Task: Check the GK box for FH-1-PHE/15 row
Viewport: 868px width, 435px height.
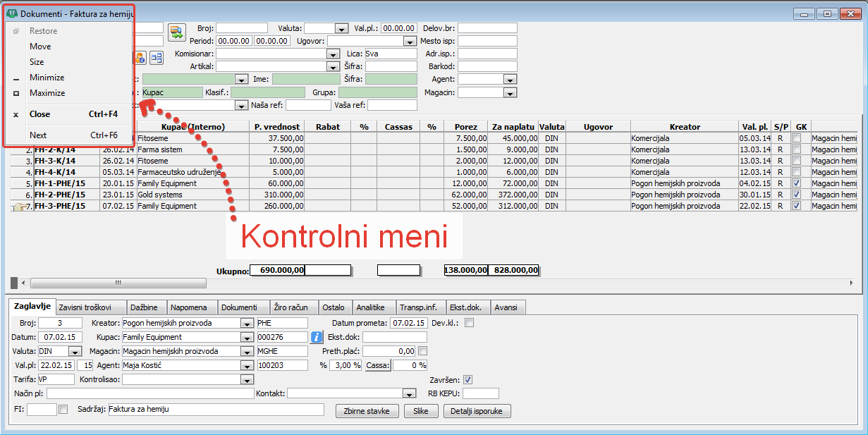Action: (x=796, y=183)
